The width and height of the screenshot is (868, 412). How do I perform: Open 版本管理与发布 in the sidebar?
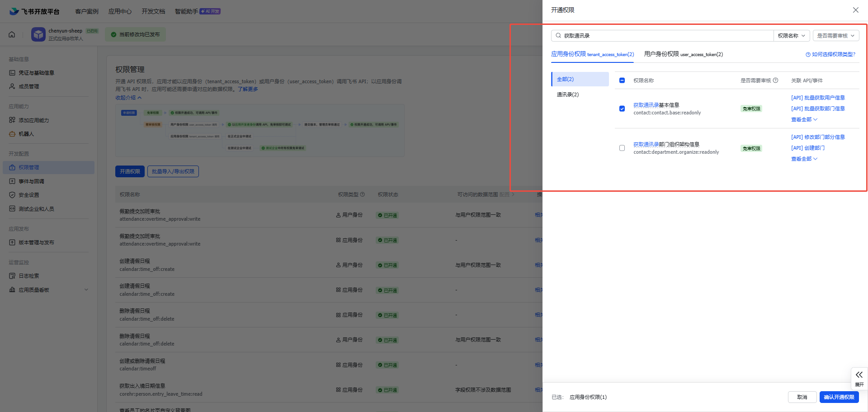[36, 242]
